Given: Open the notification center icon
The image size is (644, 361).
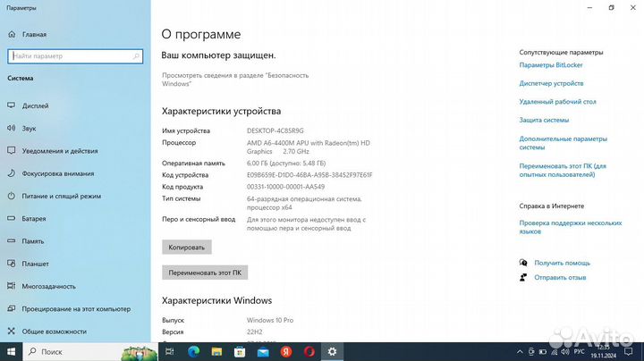Looking at the screenshot, I should [x=629, y=352].
